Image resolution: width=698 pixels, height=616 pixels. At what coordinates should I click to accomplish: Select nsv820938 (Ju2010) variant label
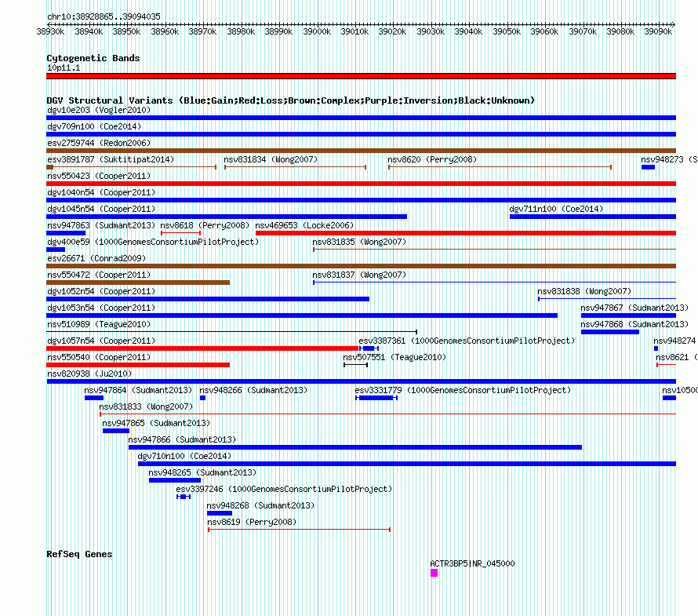pyautogui.click(x=89, y=374)
